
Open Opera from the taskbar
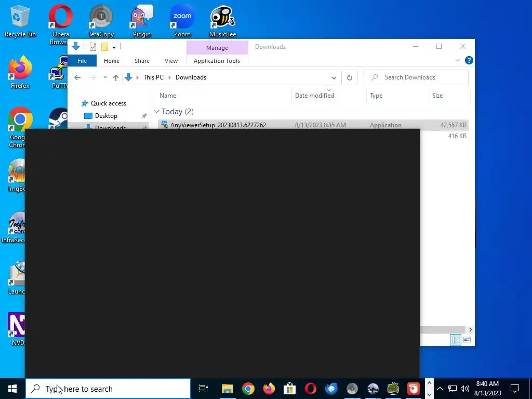point(311,389)
